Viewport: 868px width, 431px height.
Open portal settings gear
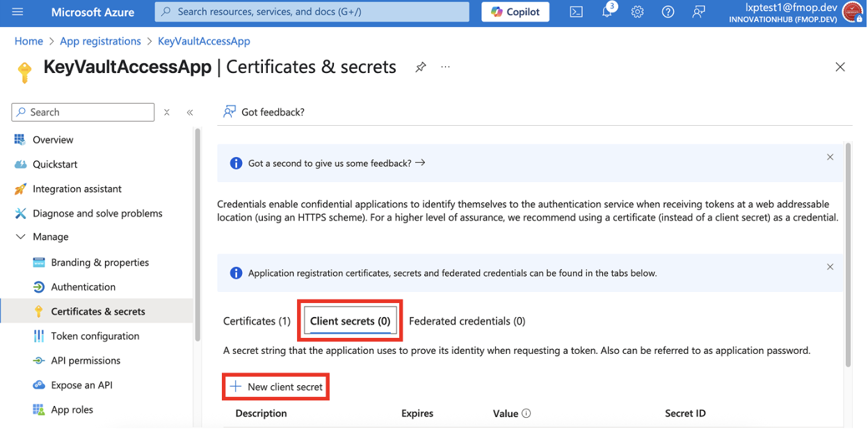pyautogui.click(x=638, y=12)
